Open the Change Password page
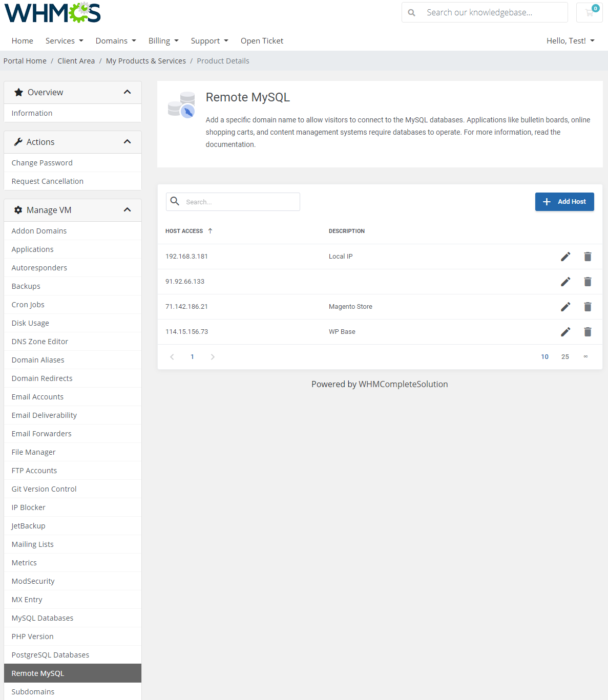Viewport: 608px width, 700px height. (41, 162)
